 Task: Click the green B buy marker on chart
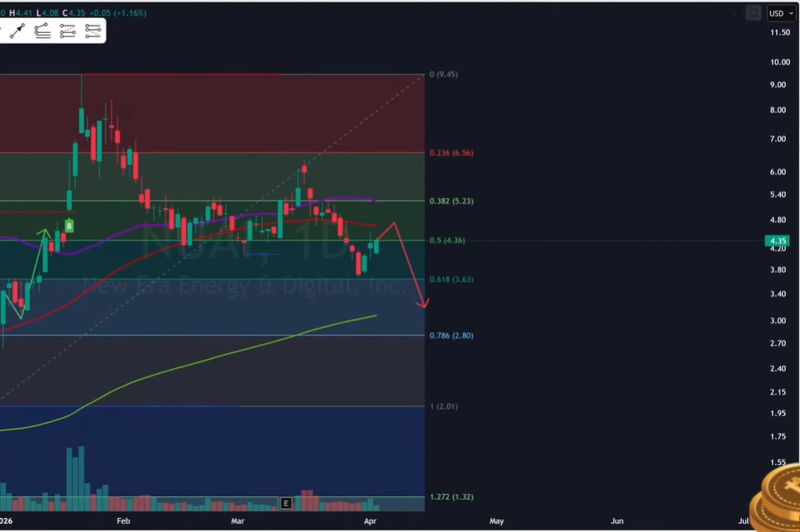69,225
